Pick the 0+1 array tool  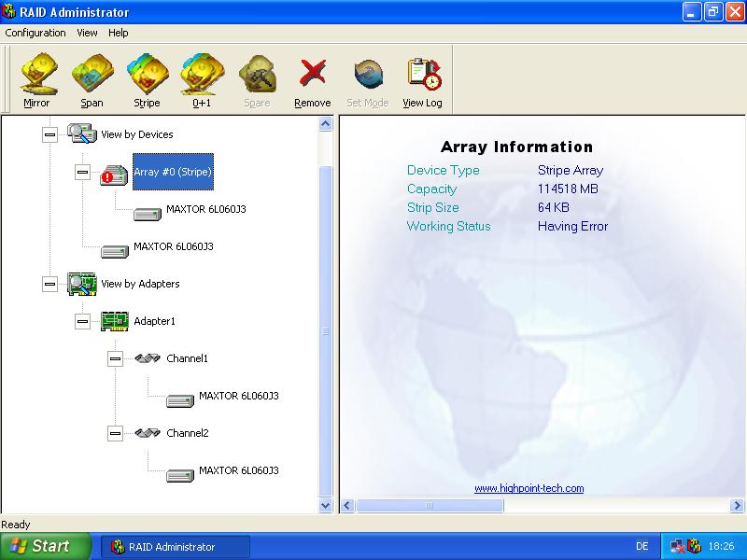click(x=202, y=81)
